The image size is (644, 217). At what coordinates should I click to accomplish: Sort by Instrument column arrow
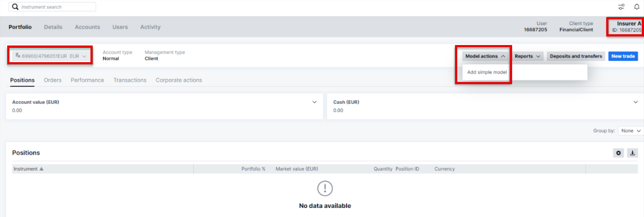coord(41,169)
